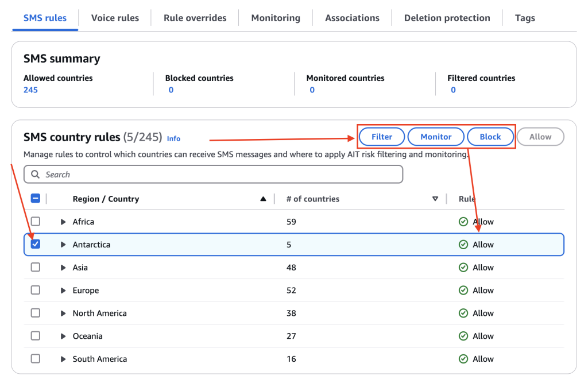Open the Info link beside SMS country rules
The height and width of the screenshot is (387, 588).
pos(173,138)
